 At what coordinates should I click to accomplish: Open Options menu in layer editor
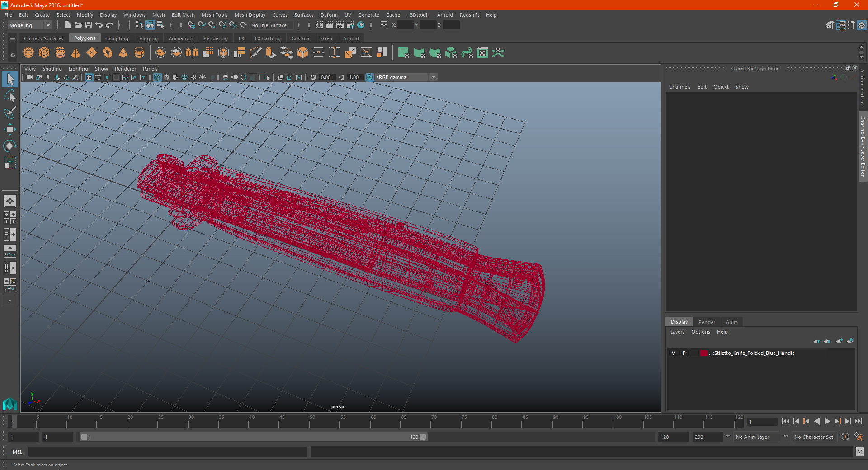pyautogui.click(x=700, y=332)
